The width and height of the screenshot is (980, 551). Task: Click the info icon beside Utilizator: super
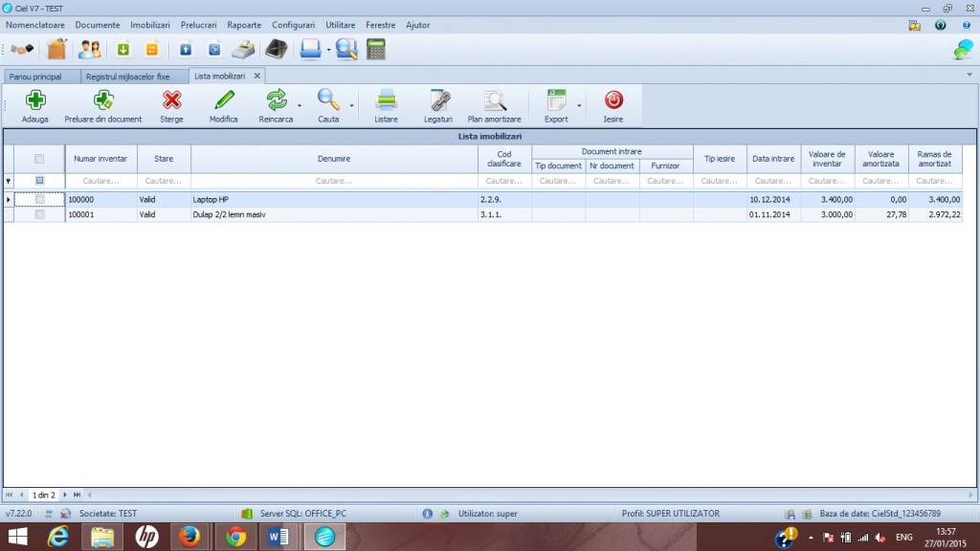tap(428, 514)
